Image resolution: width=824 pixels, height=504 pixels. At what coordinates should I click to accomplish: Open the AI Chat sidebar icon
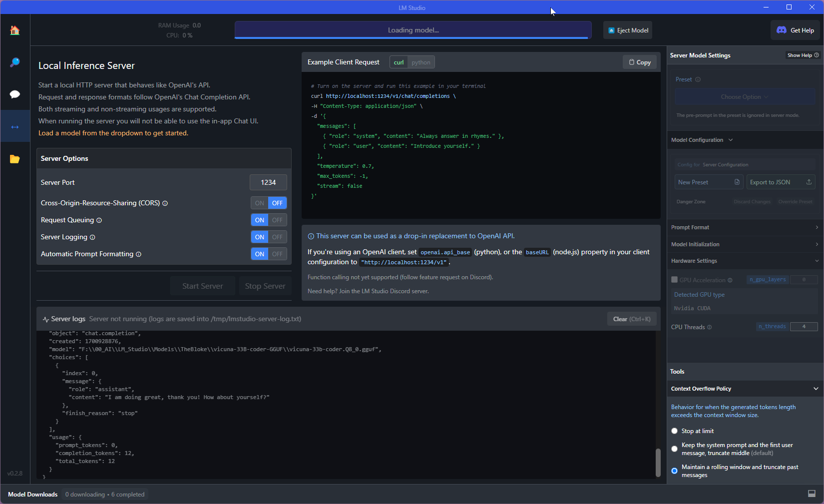point(15,94)
